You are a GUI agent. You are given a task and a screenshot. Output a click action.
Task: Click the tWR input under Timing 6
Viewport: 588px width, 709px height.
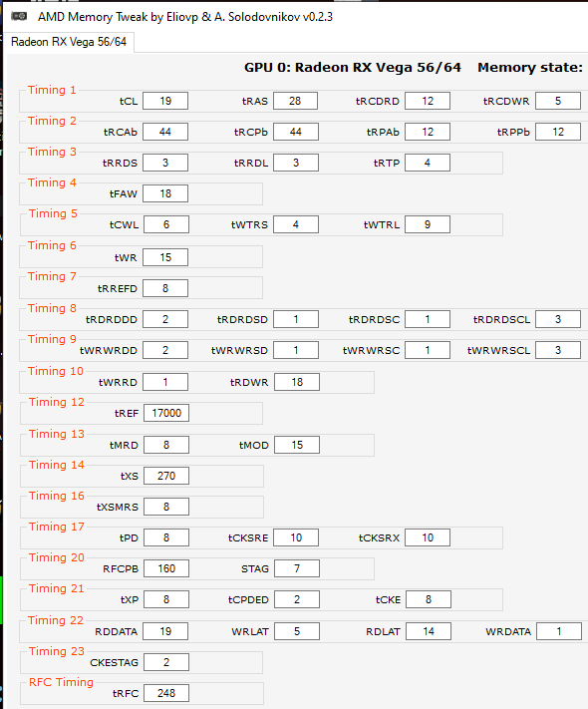click(x=165, y=257)
